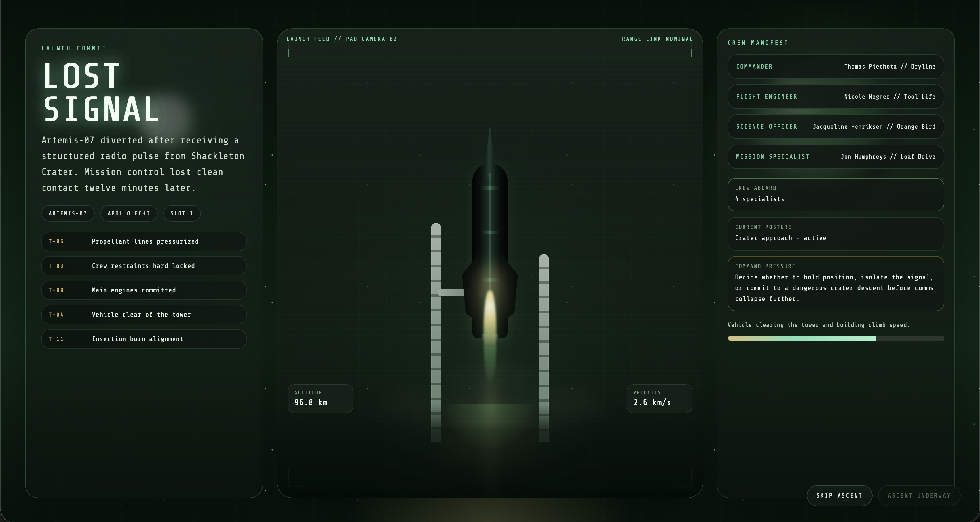The height and width of the screenshot is (522, 980).
Task: Select the ARTEMIS-07 tag pill
Action: tap(68, 213)
